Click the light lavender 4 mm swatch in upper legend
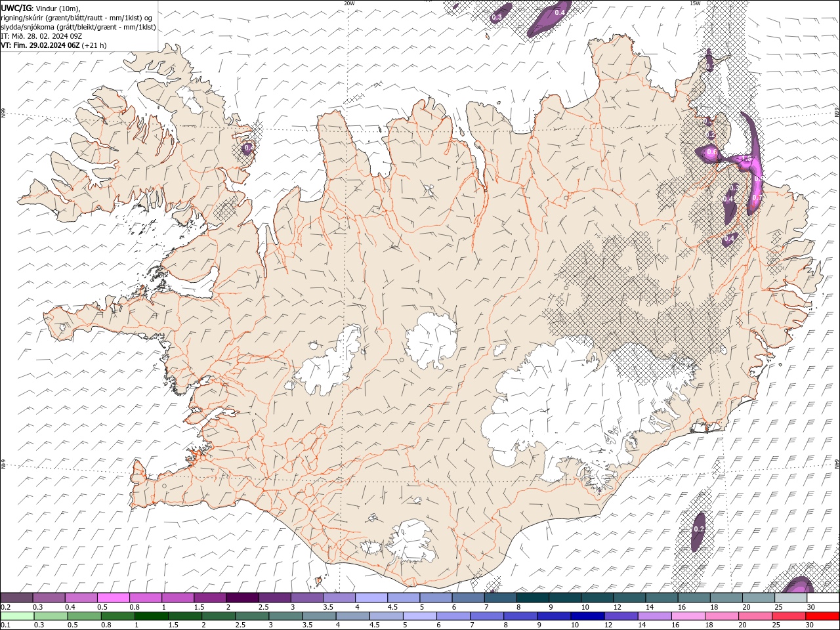840x630 pixels. (371, 598)
